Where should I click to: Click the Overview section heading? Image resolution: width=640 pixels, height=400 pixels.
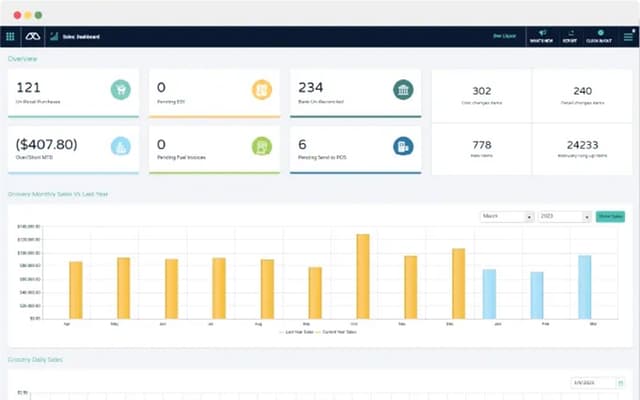tap(22, 59)
